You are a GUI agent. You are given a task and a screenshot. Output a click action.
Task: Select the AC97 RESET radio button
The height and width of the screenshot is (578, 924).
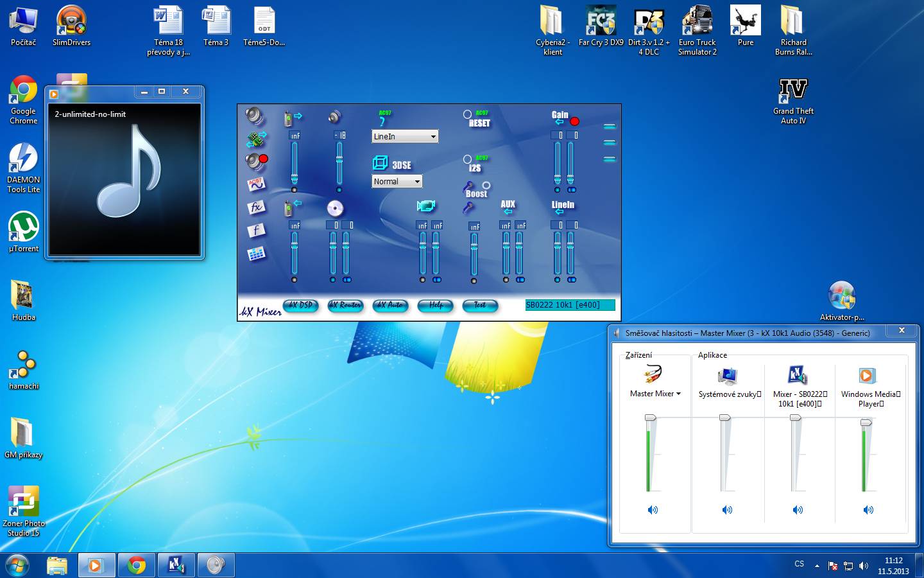click(x=467, y=114)
